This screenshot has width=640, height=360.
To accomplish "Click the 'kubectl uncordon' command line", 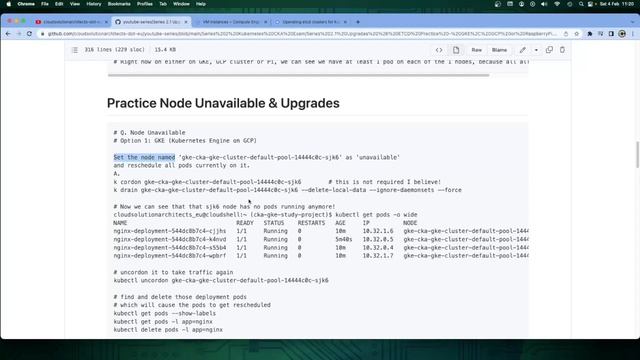I will pos(221,280).
